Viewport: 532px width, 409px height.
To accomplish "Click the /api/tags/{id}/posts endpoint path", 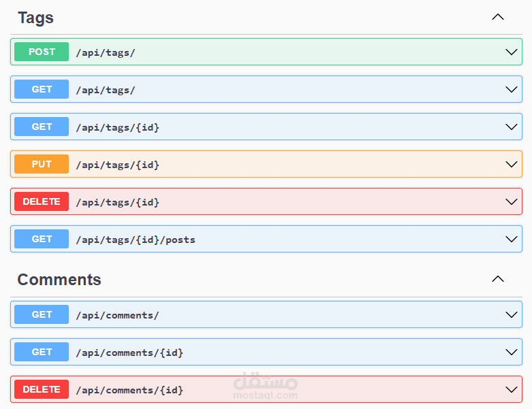I will [136, 240].
